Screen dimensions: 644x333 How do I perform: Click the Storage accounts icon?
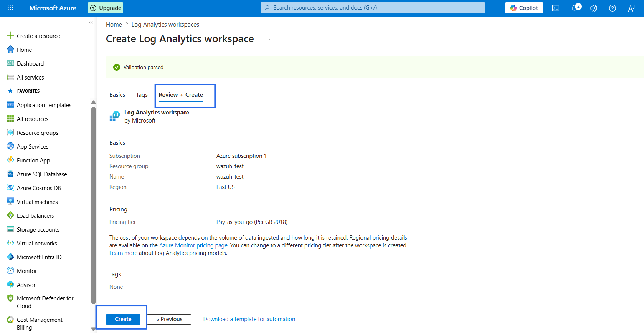coord(10,229)
